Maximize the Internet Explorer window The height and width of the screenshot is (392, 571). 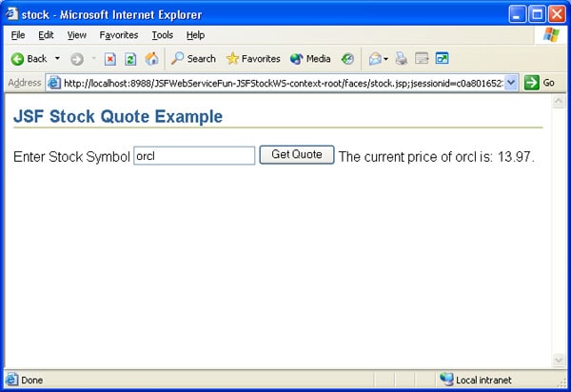[x=537, y=14]
